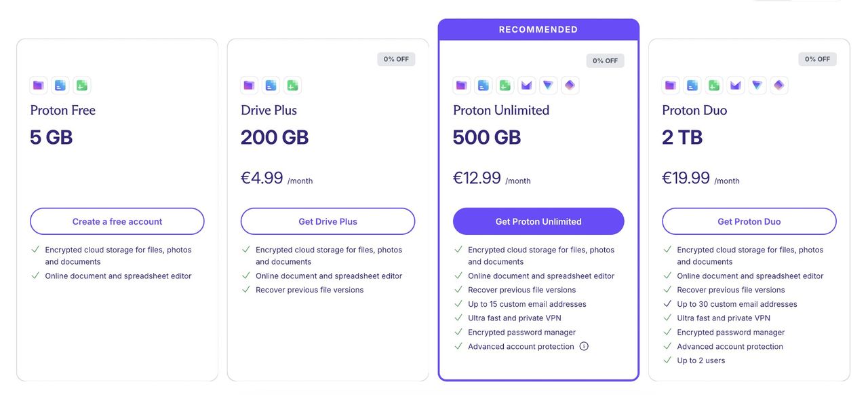Screen dimensions: 868x395
Task: Click the €19.99 price on Proton Duo
Action: click(x=686, y=178)
